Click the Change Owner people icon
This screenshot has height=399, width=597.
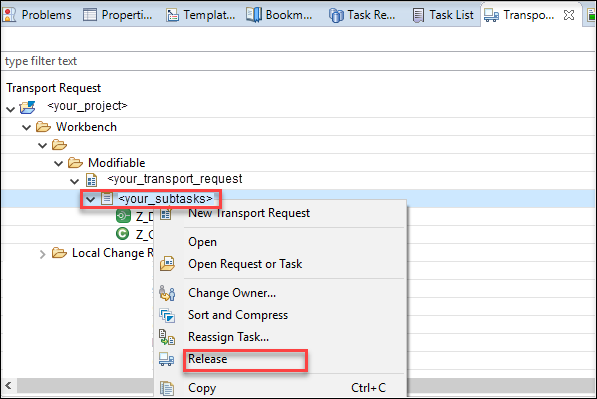click(x=167, y=293)
